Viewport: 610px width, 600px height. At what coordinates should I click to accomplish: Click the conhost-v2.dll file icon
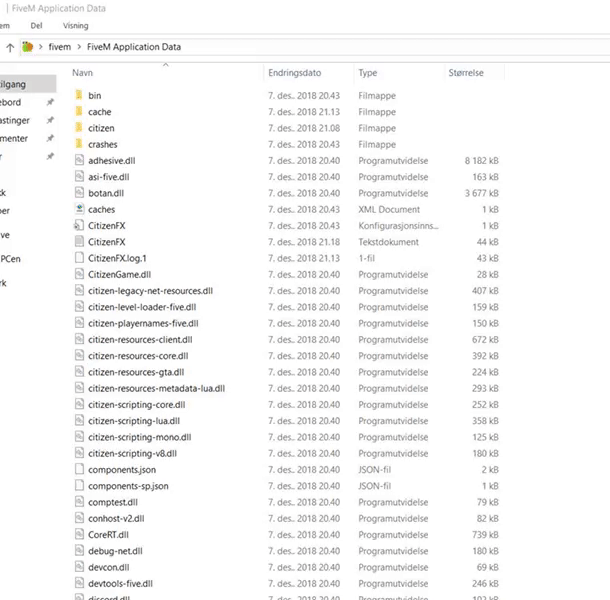79,518
